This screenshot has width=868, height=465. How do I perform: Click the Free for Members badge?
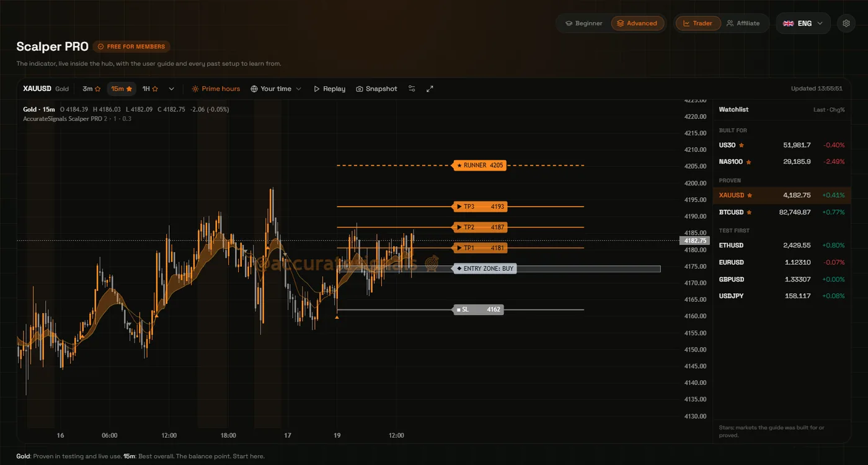131,46
